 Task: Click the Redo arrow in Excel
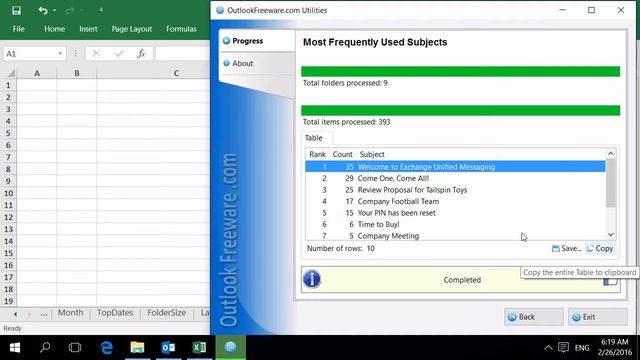[x=69, y=10]
